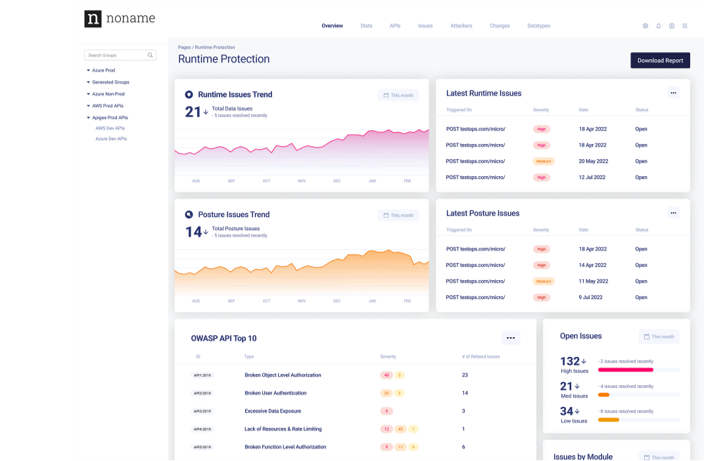Switch to the Attackers tab
The width and height of the screenshot is (704, 461).
coord(461,26)
